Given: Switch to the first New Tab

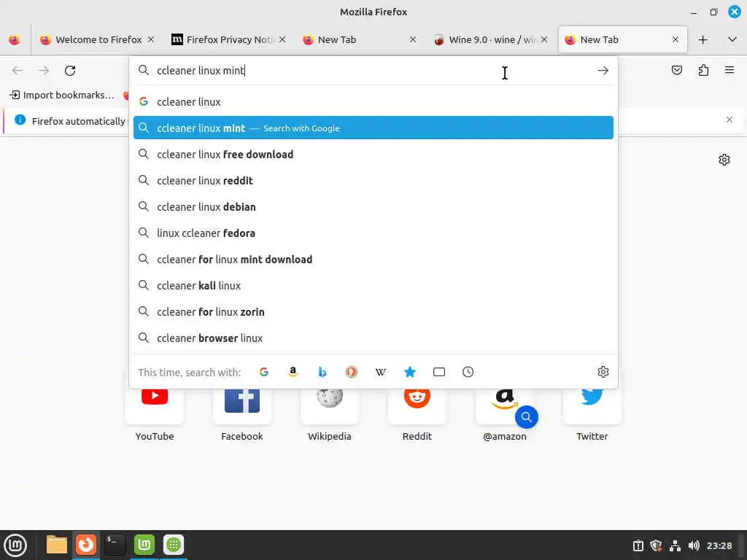Looking at the screenshot, I should point(360,39).
